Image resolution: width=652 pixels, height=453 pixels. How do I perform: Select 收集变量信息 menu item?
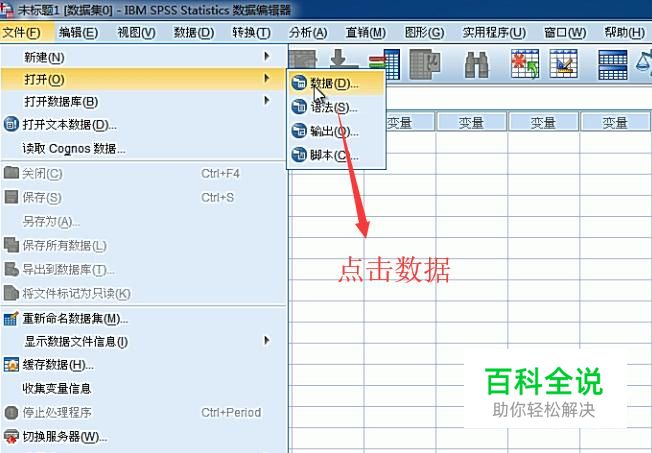pyautogui.click(x=144, y=389)
